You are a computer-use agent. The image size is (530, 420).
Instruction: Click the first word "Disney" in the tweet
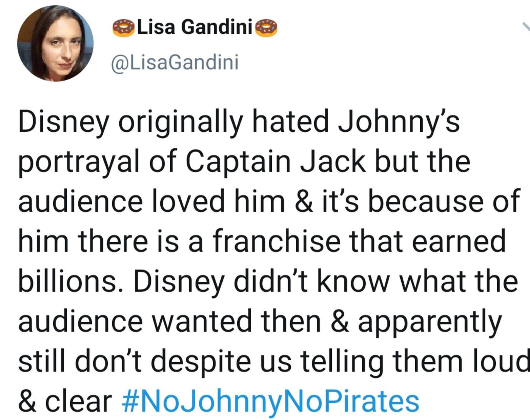point(63,123)
